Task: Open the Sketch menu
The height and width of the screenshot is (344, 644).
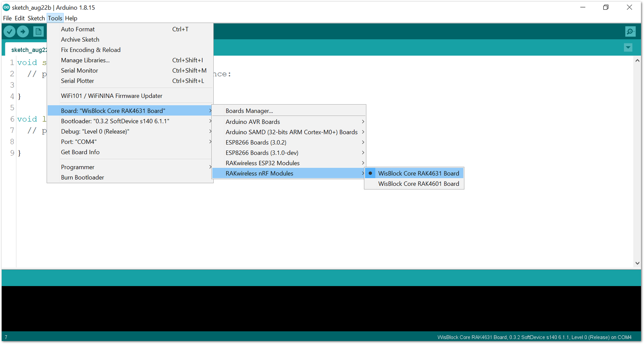Action: coord(36,18)
